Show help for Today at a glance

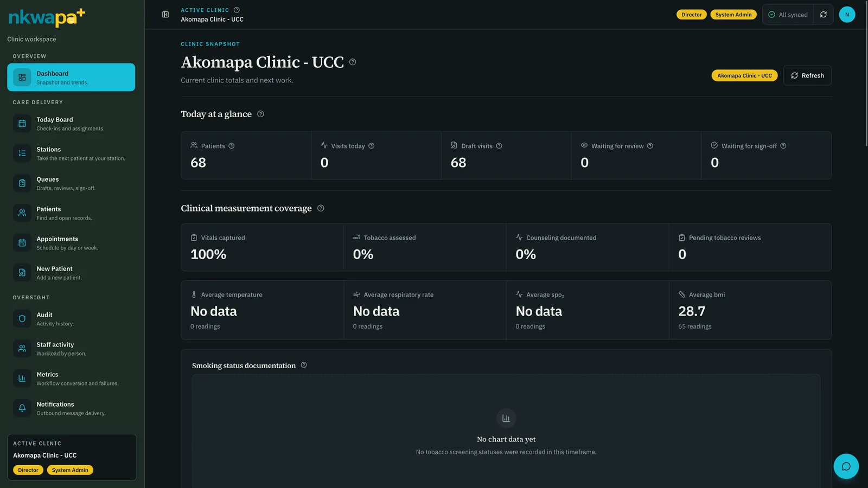tap(260, 114)
